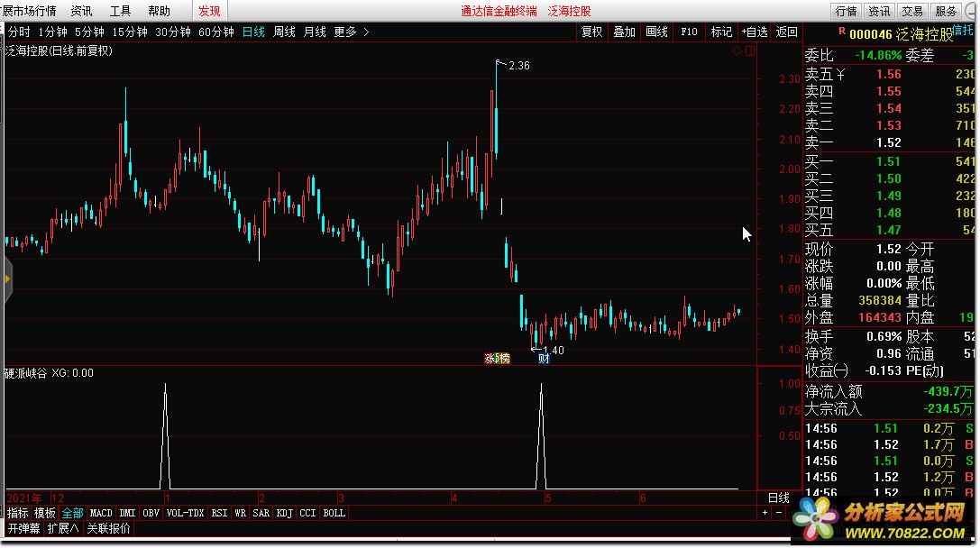The image size is (980, 548).
Task: Select the RSI indicator
Action: click(219, 513)
